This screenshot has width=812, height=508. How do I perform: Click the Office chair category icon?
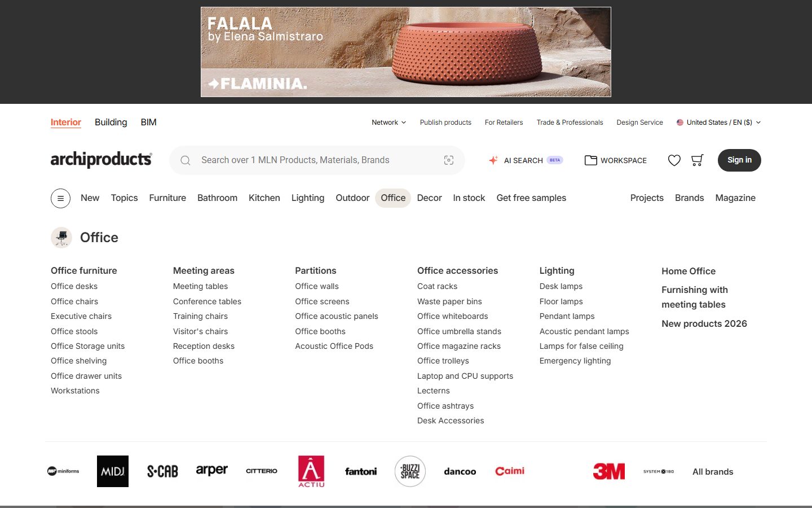coord(61,238)
